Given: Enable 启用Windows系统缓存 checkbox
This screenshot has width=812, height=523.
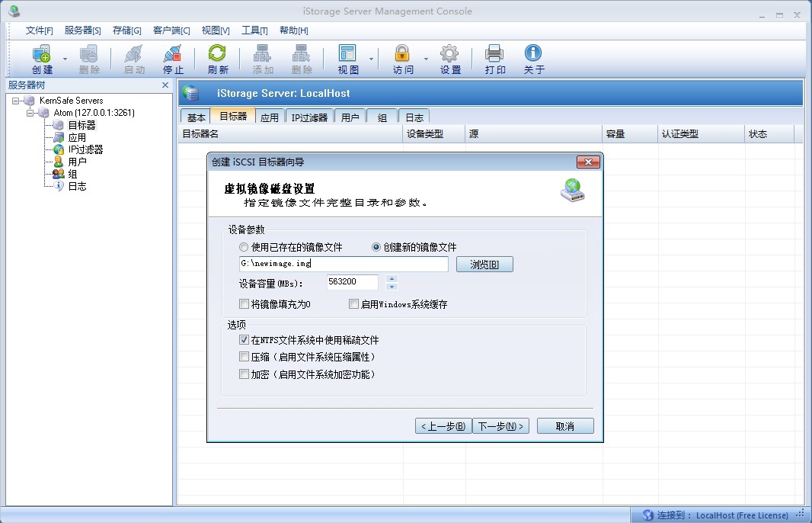Looking at the screenshot, I should tap(353, 303).
